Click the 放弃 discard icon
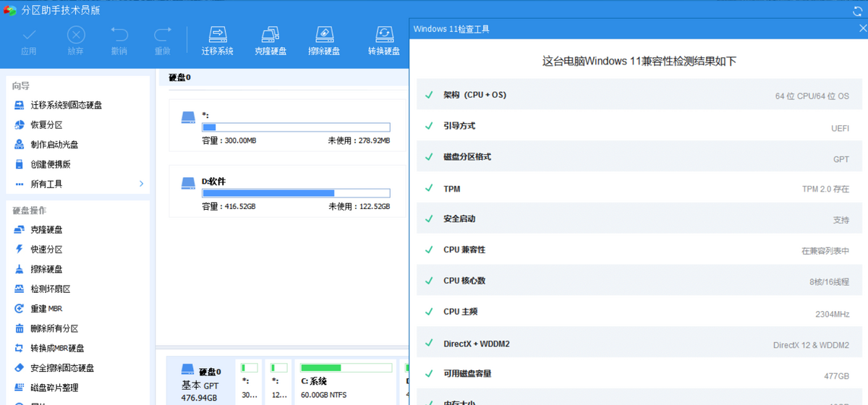868x405 pixels. point(76,34)
